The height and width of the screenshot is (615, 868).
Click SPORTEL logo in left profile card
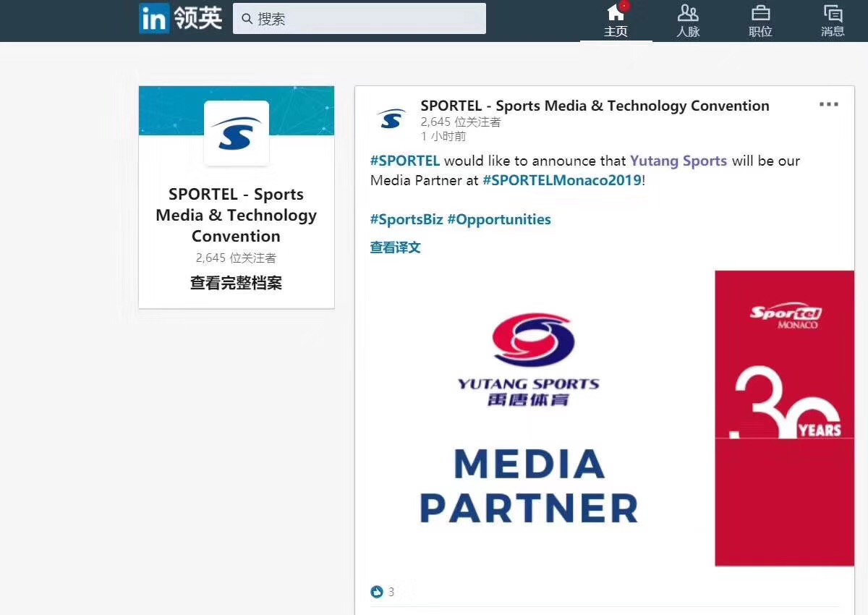[237, 133]
